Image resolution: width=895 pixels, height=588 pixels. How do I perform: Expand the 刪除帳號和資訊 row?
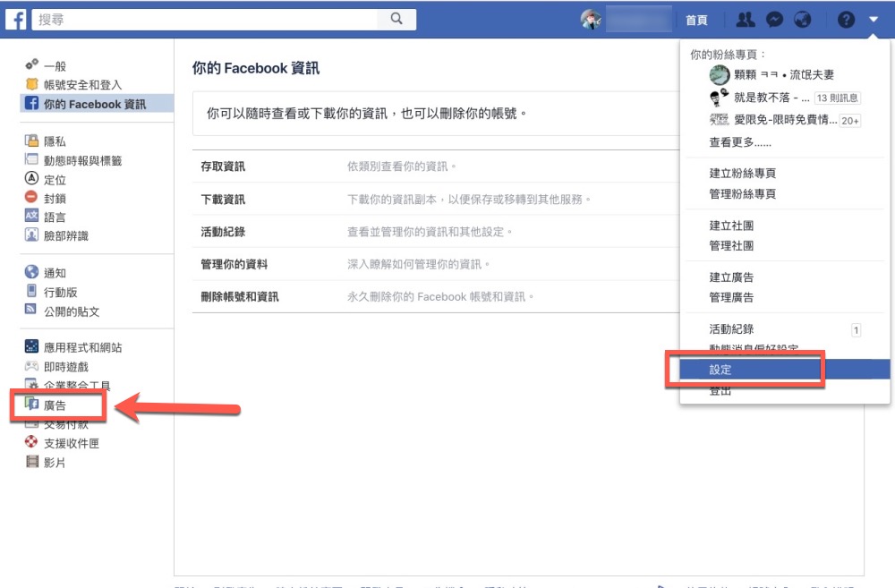(436, 296)
